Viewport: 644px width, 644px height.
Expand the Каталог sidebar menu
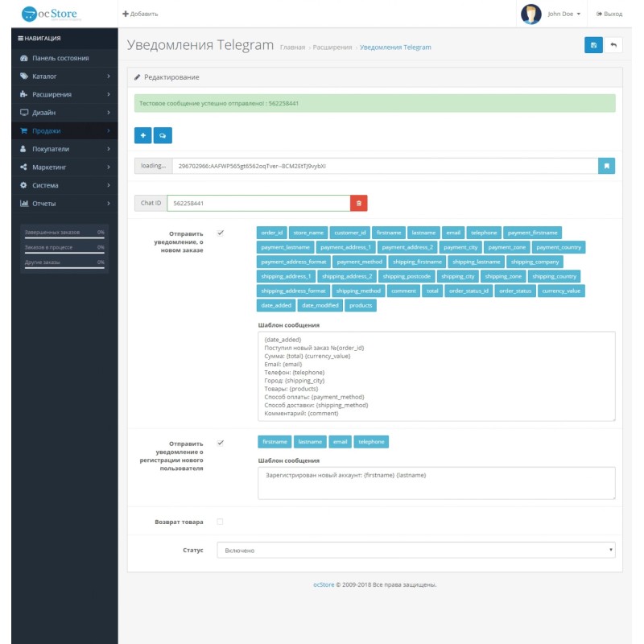64,76
